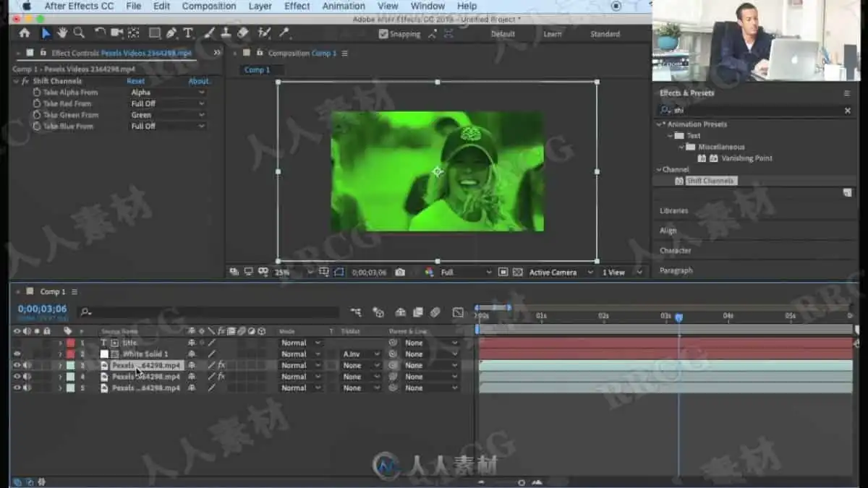This screenshot has height=488, width=868.
Task: Click the Draft 3D timeline icon
Action: click(x=378, y=312)
